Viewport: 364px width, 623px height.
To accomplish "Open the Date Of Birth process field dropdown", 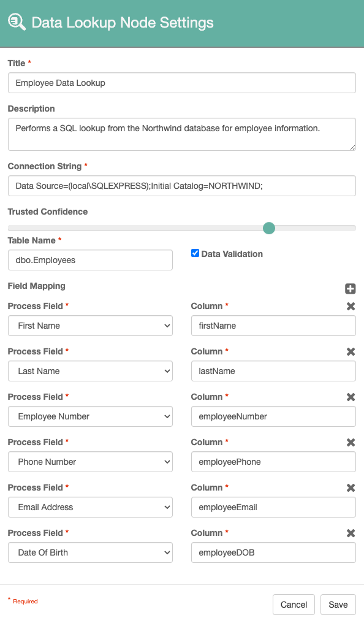I will tap(90, 552).
